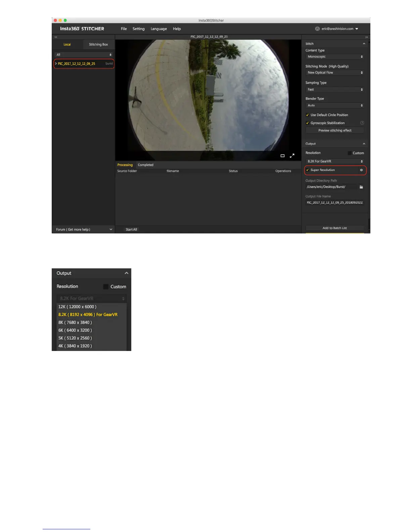Click the Source Folder column header
The image size is (411, 532).
(127, 171)
